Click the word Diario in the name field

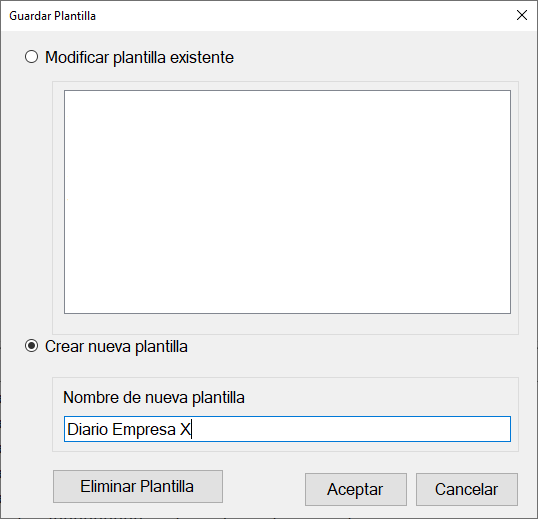pyautogui.click(x=88, y=429)
